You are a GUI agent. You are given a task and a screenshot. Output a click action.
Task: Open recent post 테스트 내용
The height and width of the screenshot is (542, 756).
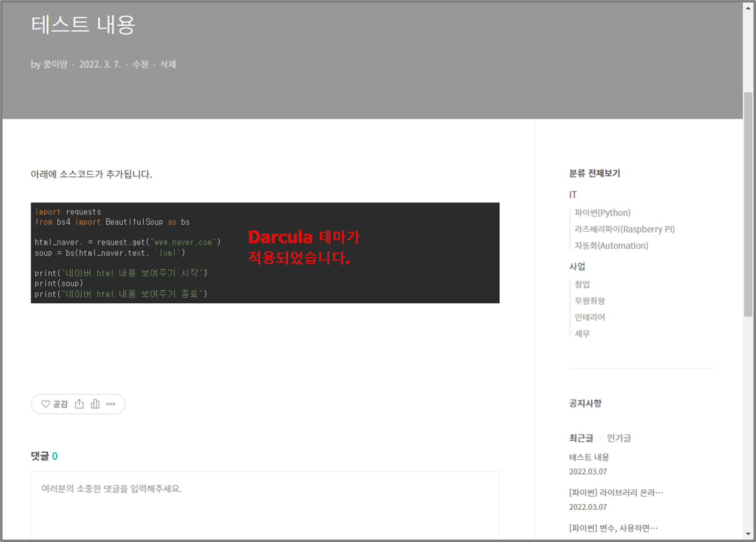pos(589,457)
